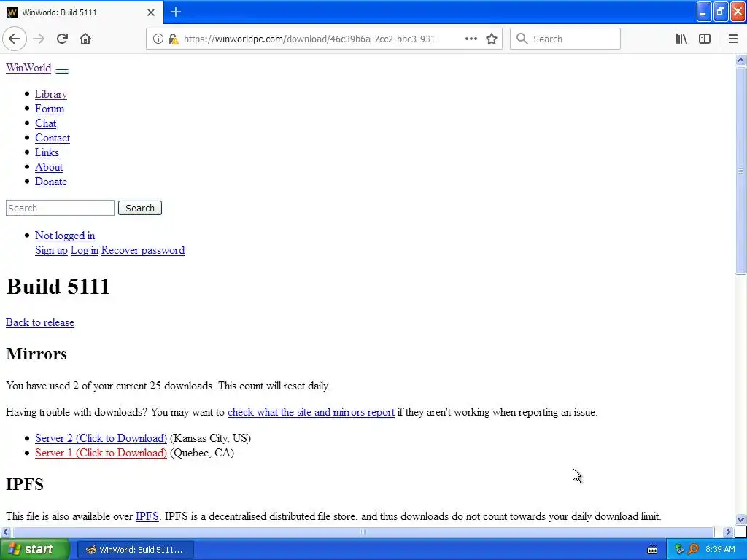Screen dimensions: 747x560
Task: Click the vertical scrollbar up arrow
Action: [740, 60]
